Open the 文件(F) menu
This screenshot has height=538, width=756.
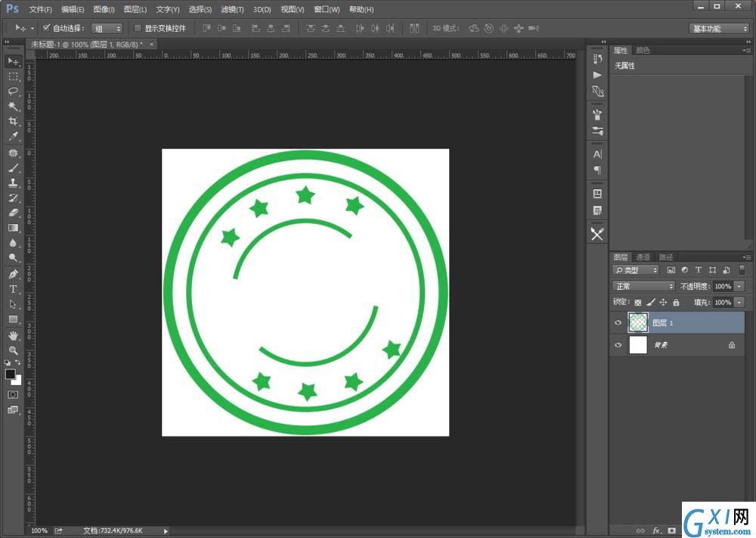(41, 9)
